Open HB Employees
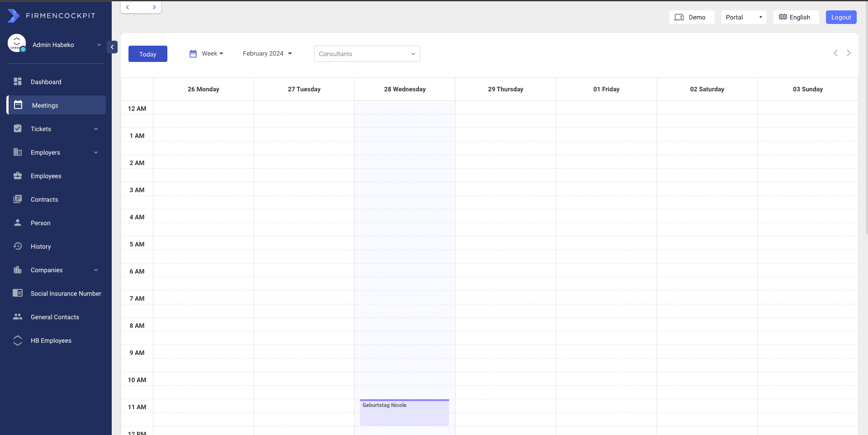Viewport: 868px width, 435px height. (56, 340)
